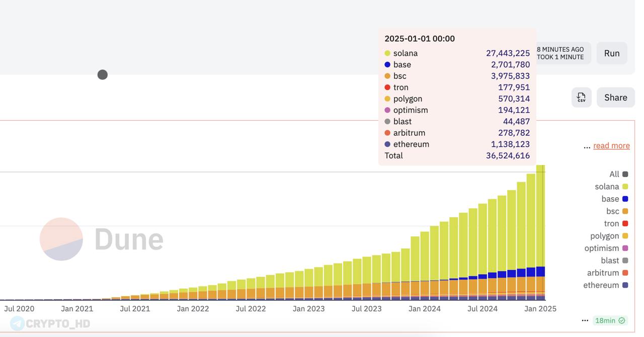
Task: Toggle the All entry in the chart legend
Action: (x=618, y=174)
